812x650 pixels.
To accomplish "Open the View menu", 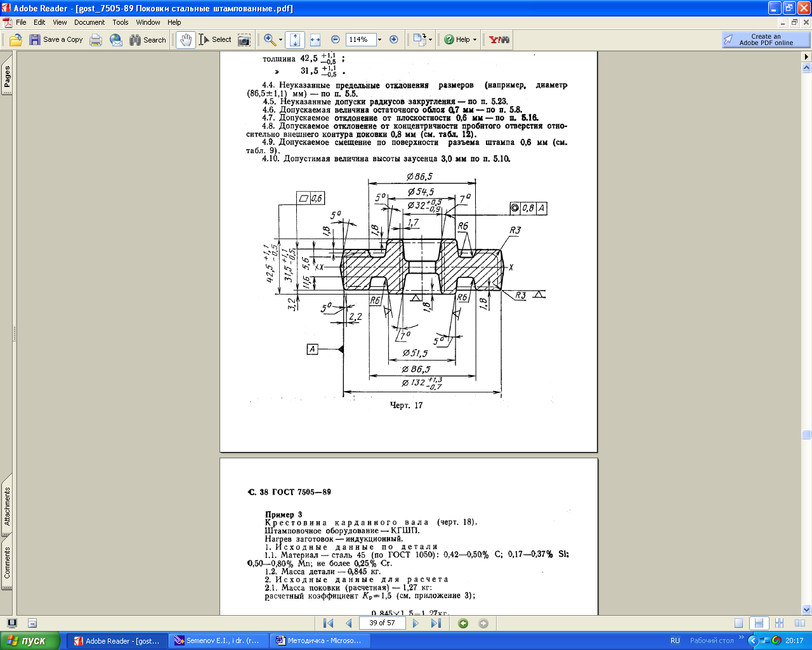I will tap(60, 22).
